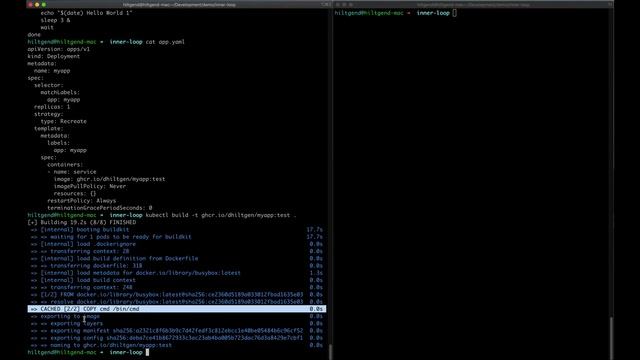640x360 pixels.
Task: Select the highlighted 'CACHED [2/2] COPY cmd /bin/cmd' line
Action: coord(177,309)
